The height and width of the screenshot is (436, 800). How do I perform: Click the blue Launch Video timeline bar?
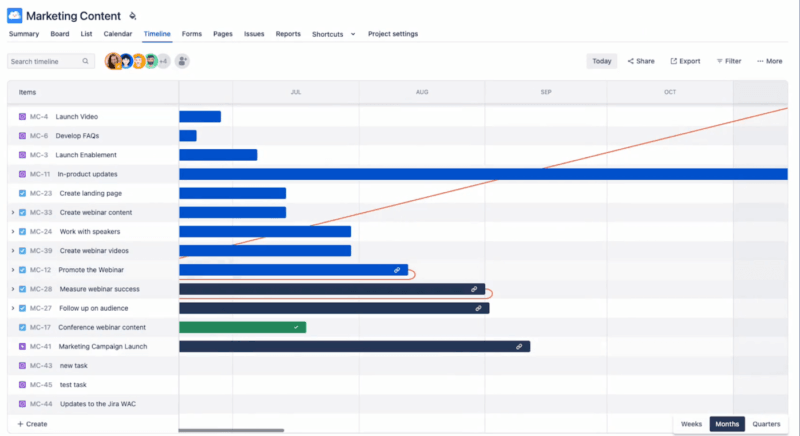tap(200, 117)
